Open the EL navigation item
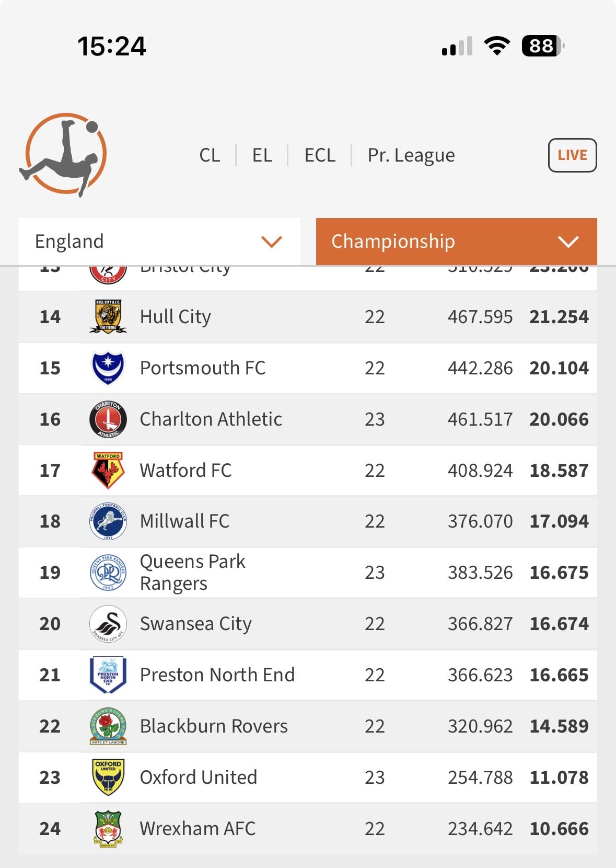Viewport: 616px width, 868px height. (x=262, y=155)
